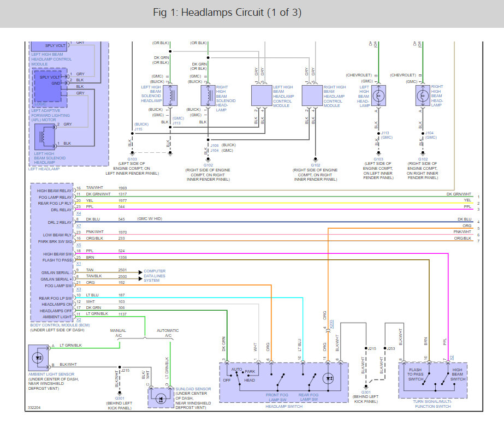Click the PARK BRK SW SIG label
The height and width of the screenshot is (434, 504).
[x=55, y=242]
